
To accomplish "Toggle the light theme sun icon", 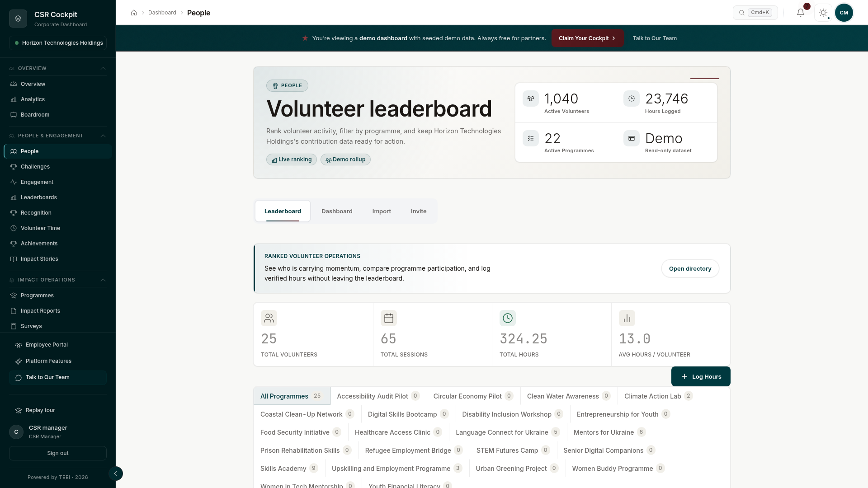I will pos(823,13).
